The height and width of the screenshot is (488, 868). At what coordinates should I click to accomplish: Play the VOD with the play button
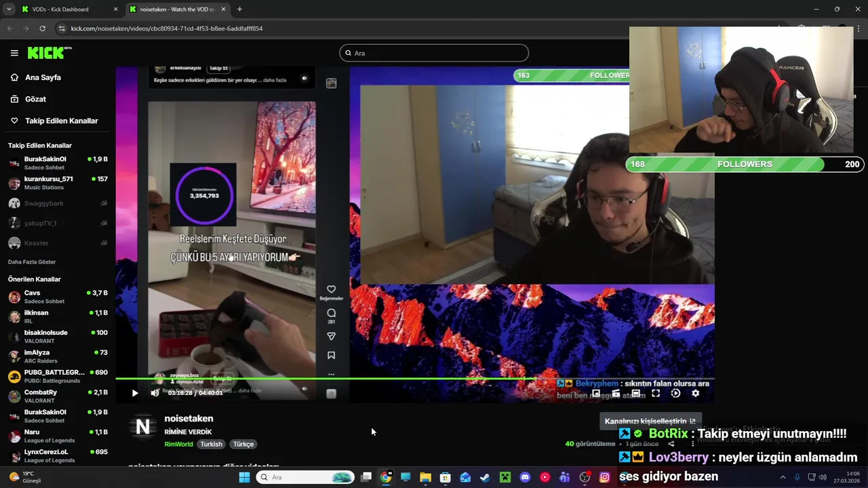coord(135,393)
